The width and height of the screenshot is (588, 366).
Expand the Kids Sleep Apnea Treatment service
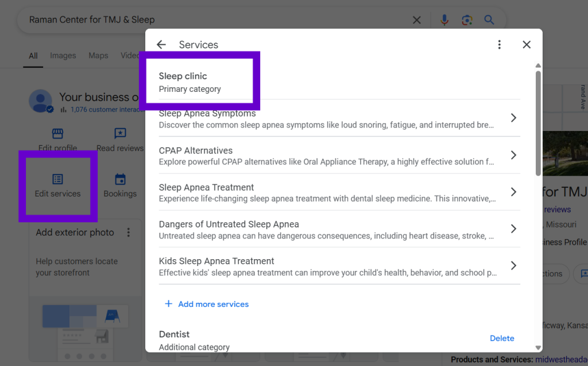(514, 265)
